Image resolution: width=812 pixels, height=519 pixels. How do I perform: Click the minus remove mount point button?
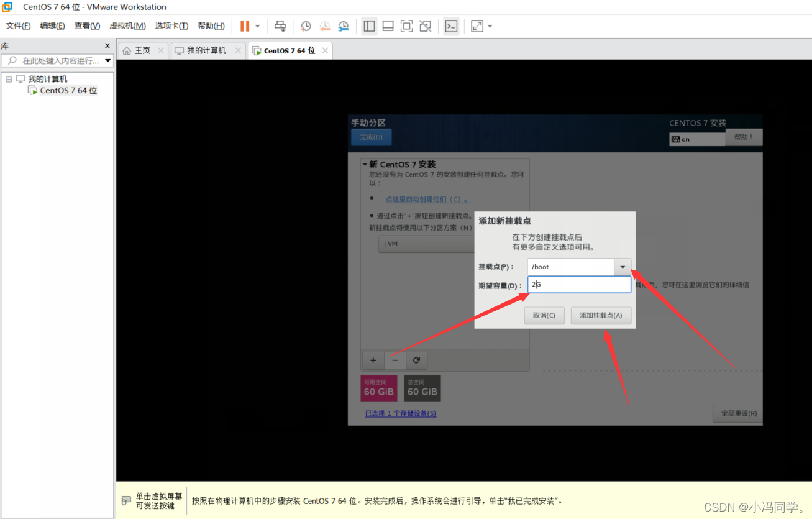[395, 360]
